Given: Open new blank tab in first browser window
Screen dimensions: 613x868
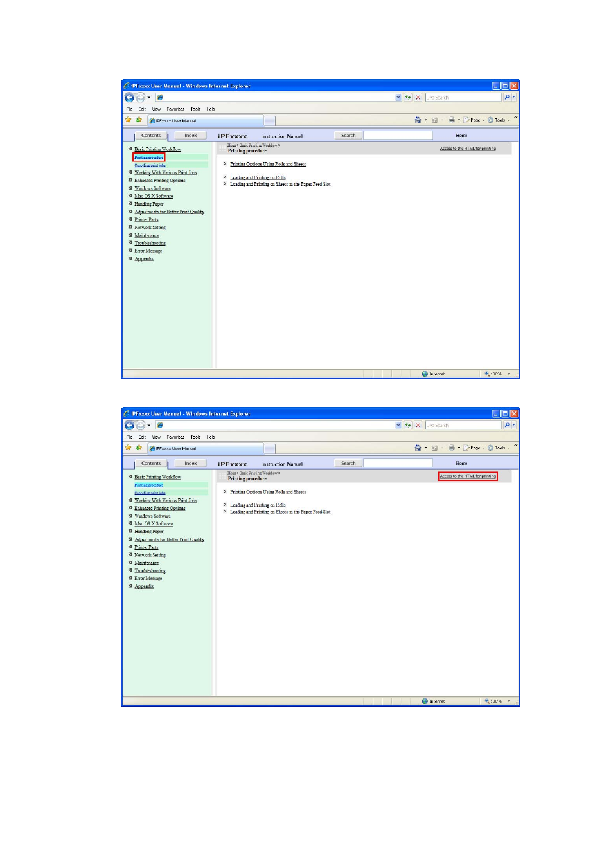Looking at the screenshot, I should [x=270, y=121].
